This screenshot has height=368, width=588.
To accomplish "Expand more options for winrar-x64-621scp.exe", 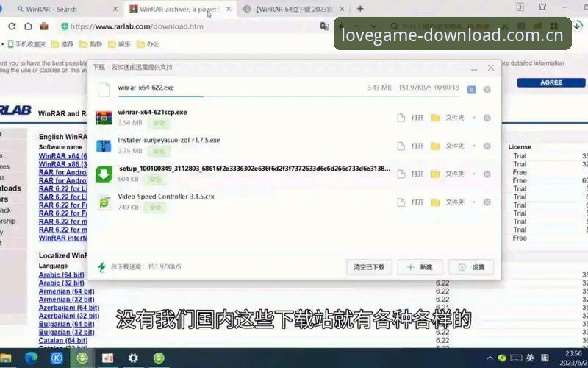I will point(474,118).
